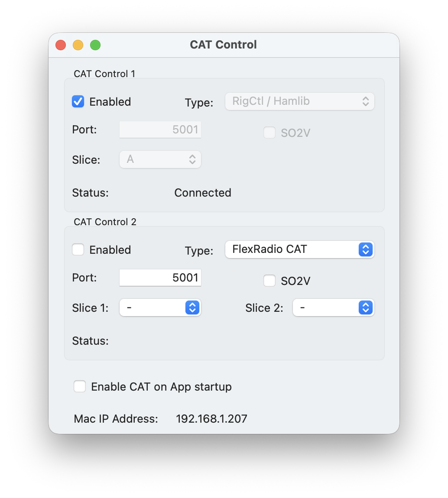
Task: Open the Slice 1 dropdown
Action: tap(160, 307)
